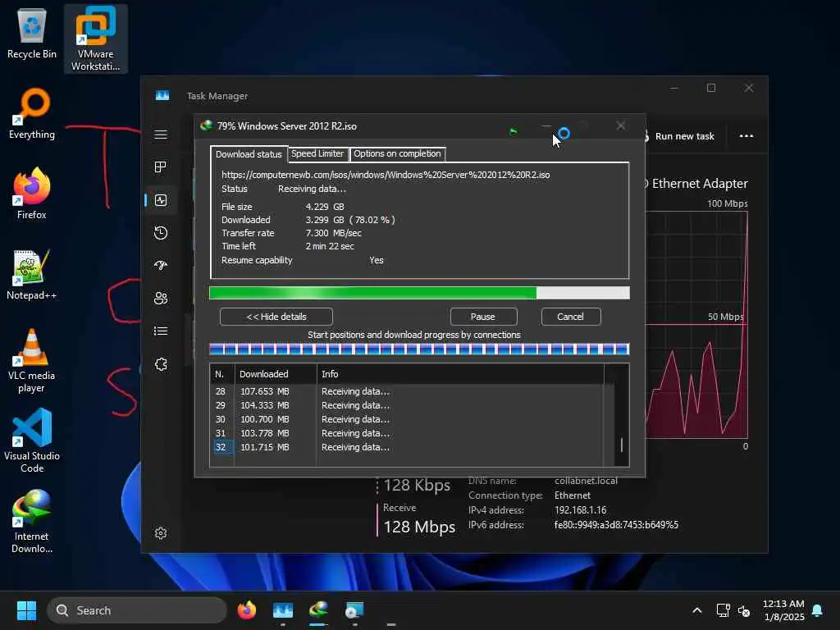Open Firefox from the taskbar
Screen dimensions: 840x630
click(x=247, y=610)
